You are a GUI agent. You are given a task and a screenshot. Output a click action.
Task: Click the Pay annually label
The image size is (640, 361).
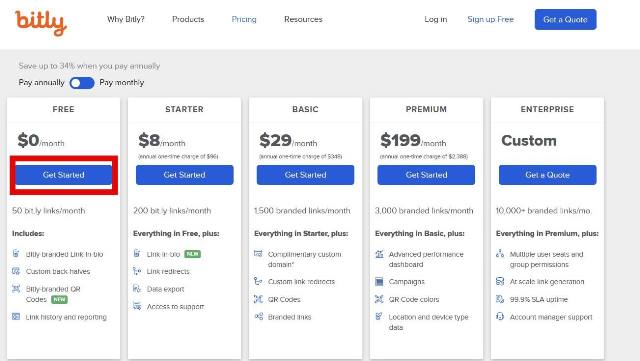pyautogui.click(x=41, y=82)
